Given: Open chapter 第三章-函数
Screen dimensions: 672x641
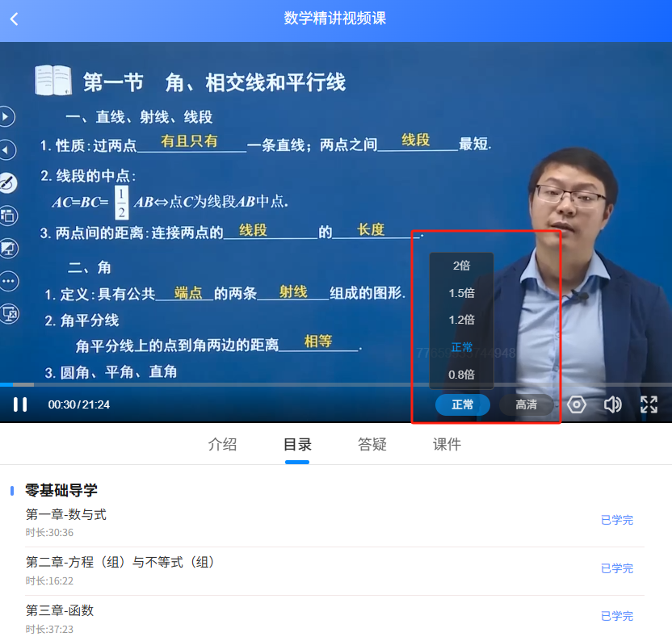Looking at the screenshot, I should pyautogui.click(x=60, y=611).
